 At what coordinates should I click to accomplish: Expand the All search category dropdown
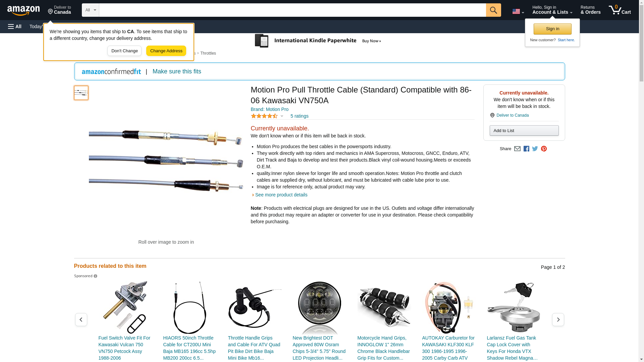(90, 10)
